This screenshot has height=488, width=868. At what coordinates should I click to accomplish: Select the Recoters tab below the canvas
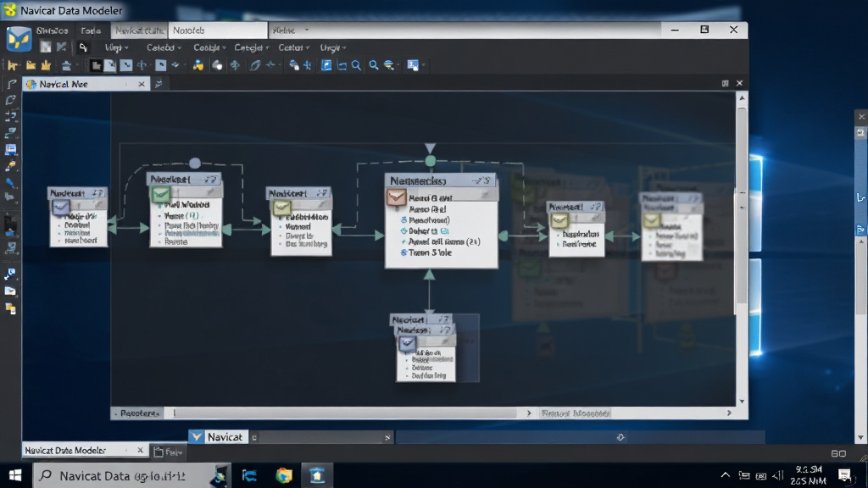[136, 413]
